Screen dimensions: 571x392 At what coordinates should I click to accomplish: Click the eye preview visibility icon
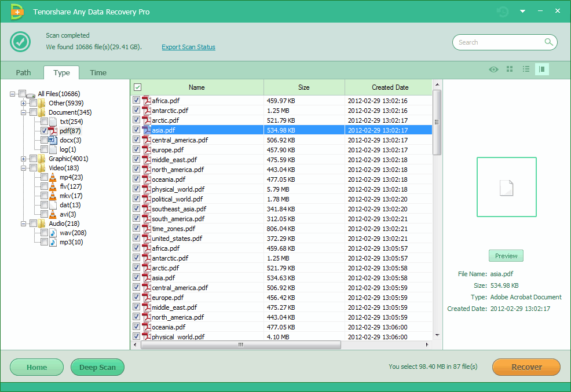point(493,69)
